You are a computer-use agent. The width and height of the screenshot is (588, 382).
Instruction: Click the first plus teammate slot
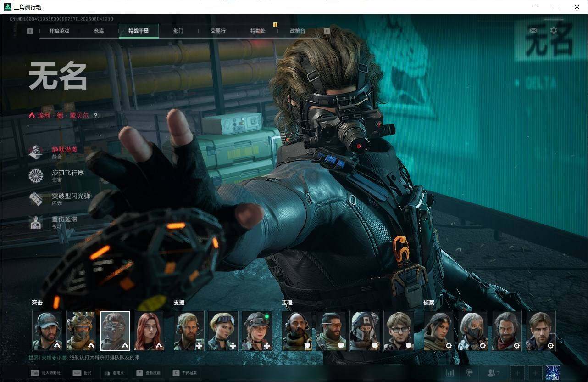(x=517, y=373)
